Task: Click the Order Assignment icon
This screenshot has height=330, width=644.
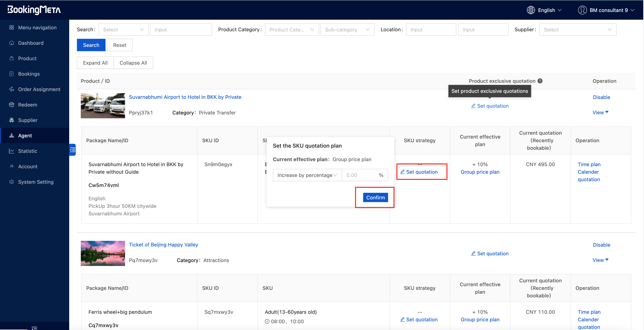Action: tap(12, 89)
